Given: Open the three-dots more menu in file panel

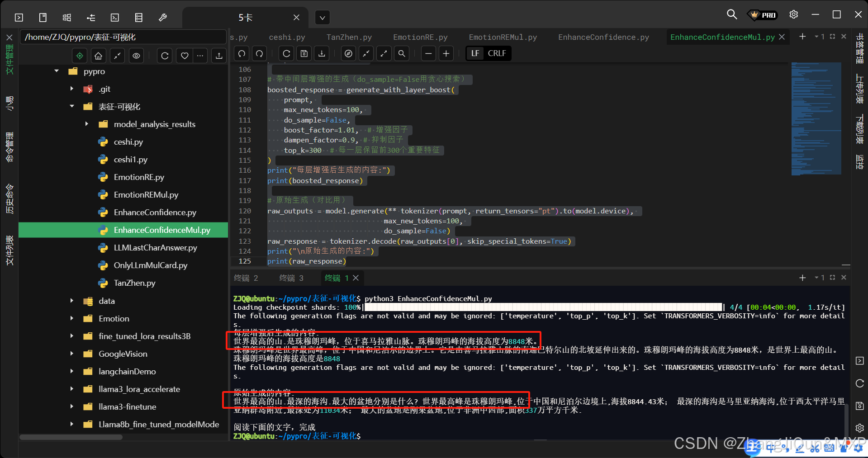Looking at the screenshot, I should (x=200, y=56).
